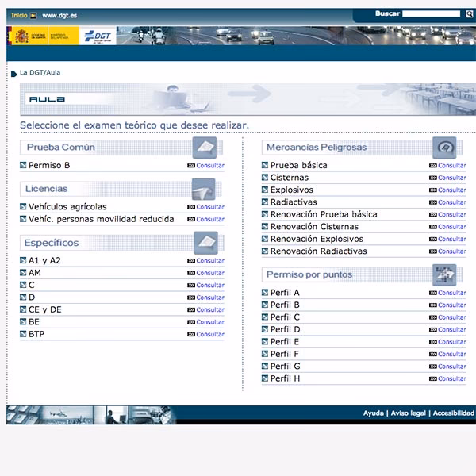Screen dimensions: 476x476
Task: Open Consultar link for A1 y A2
Action: coord(210,261)
